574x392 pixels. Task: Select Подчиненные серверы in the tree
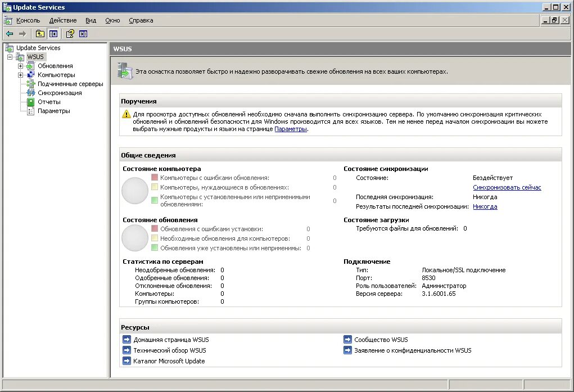pyautogui.click(x=70, y=84)
